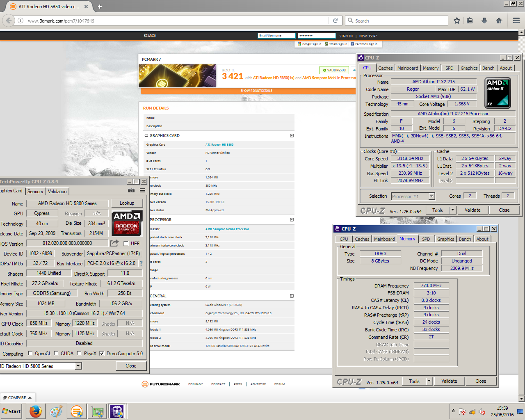Viewport: 525px width, 420px height.
Task: Go to Firefox home page icon
Action: click(499, 21)
